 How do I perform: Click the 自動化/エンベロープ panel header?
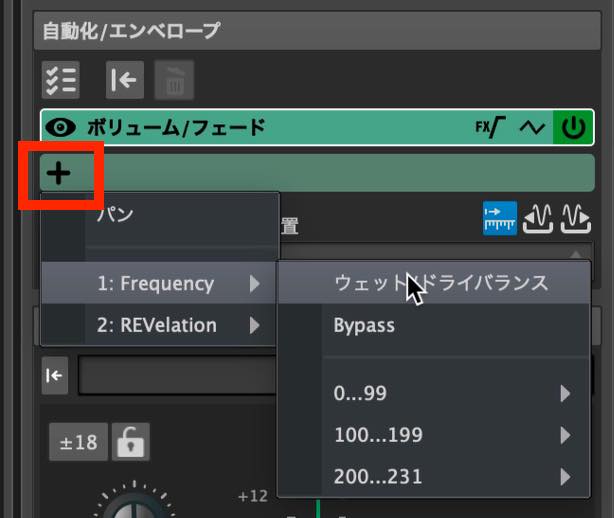pos(317,31)
